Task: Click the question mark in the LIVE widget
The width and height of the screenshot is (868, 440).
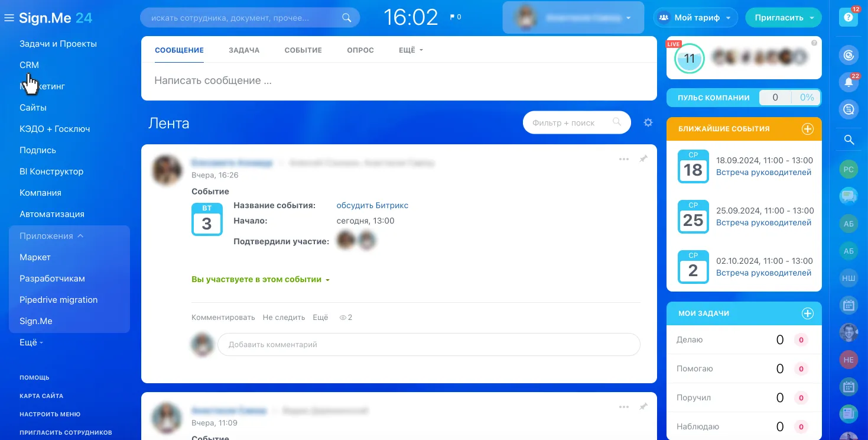Action: click(814, 43)
